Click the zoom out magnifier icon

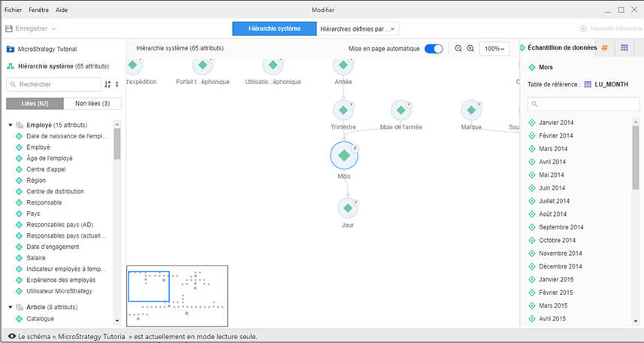(x=458, y=48)
